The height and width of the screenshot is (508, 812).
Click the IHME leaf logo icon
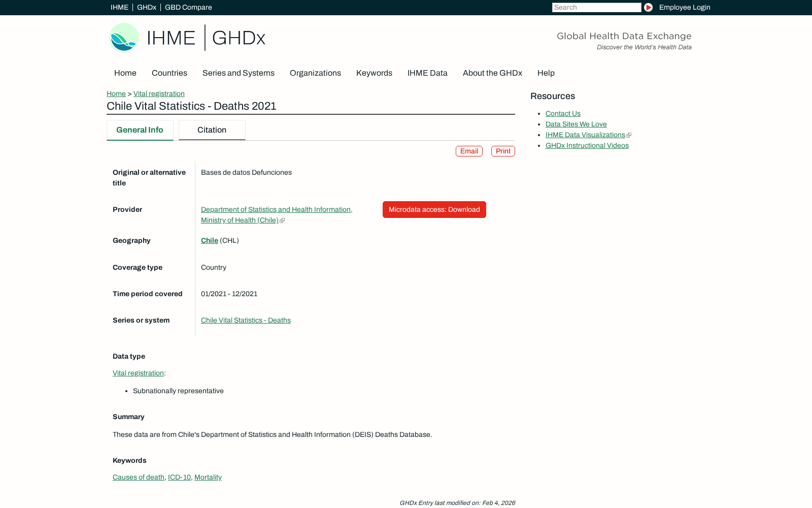pos(124,38)
